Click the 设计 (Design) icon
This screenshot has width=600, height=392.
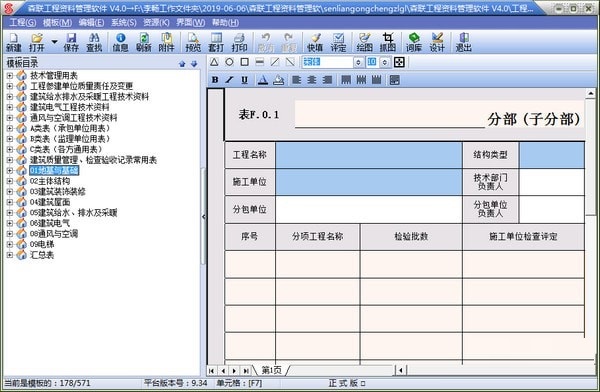pos(437,42)
